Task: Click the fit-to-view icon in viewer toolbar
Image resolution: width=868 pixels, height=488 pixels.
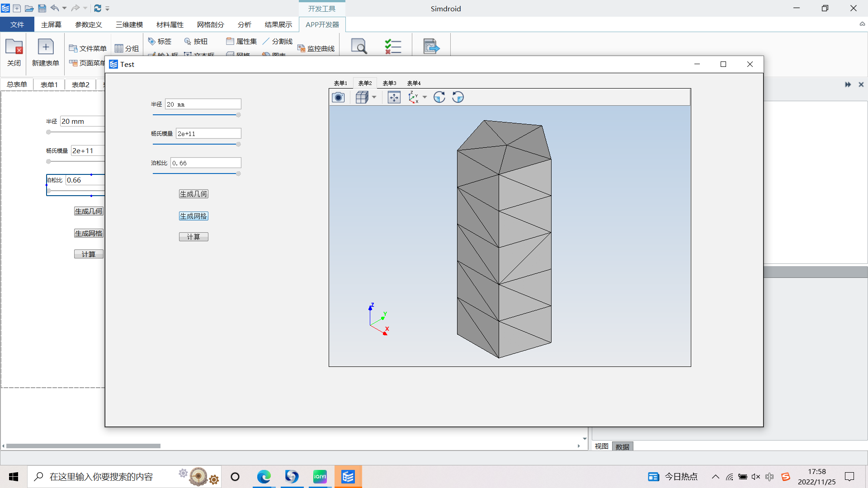Action: click(x=394, y=97)
